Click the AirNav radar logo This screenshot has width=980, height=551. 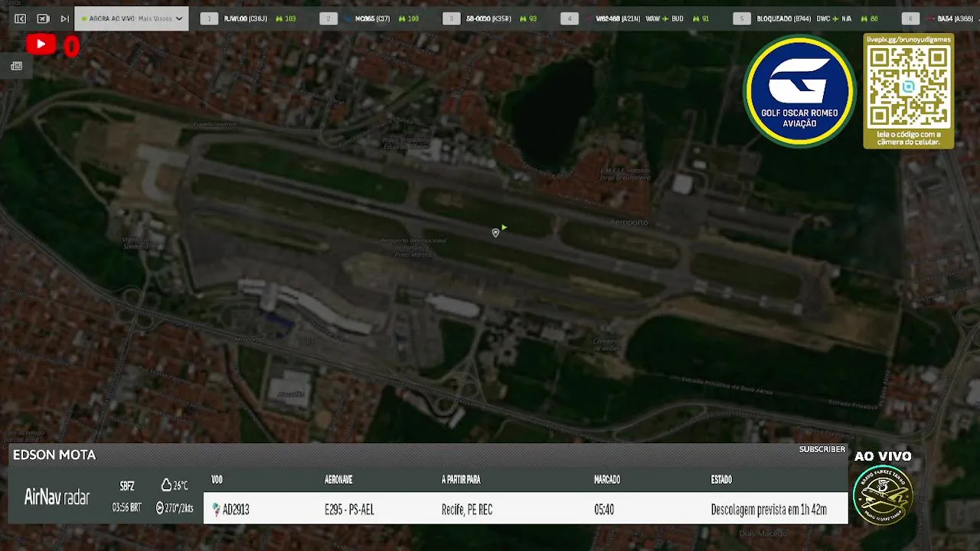(x=57, y=497)
